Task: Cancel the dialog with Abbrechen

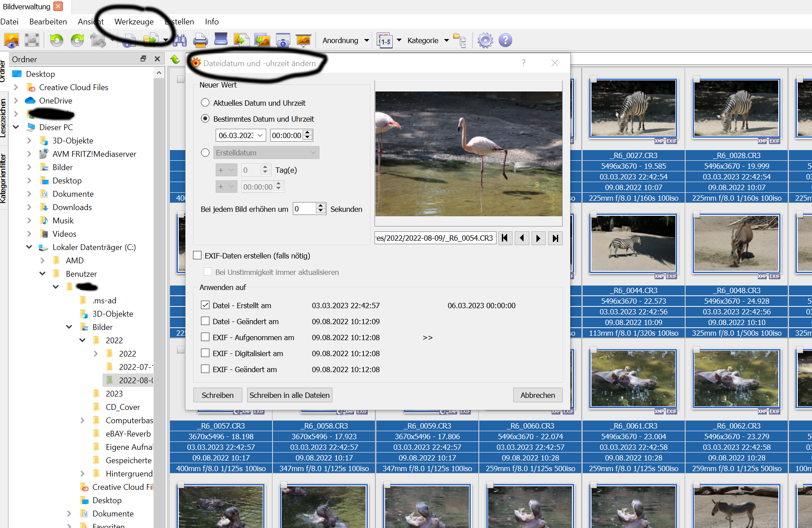Action: coord(538,395)
